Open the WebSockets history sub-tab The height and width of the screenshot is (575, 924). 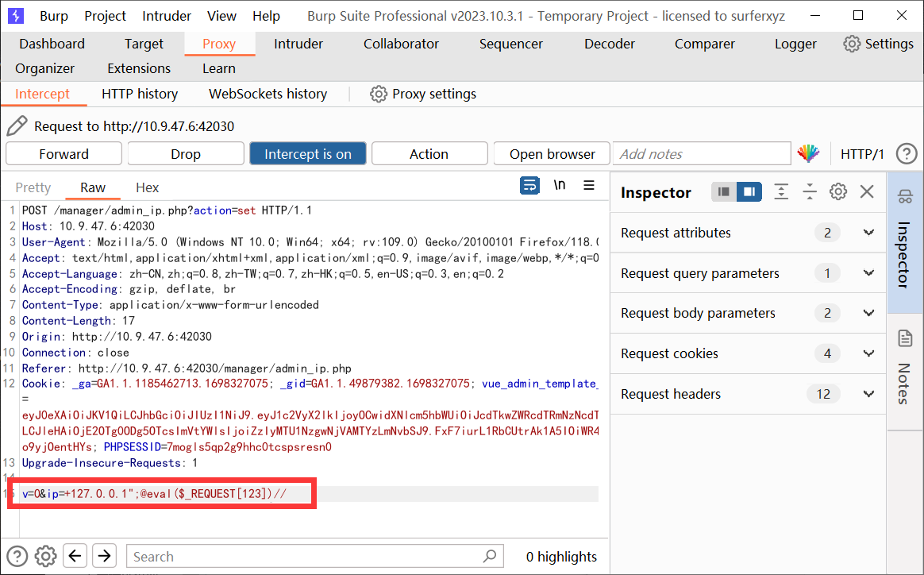(268, 94)
